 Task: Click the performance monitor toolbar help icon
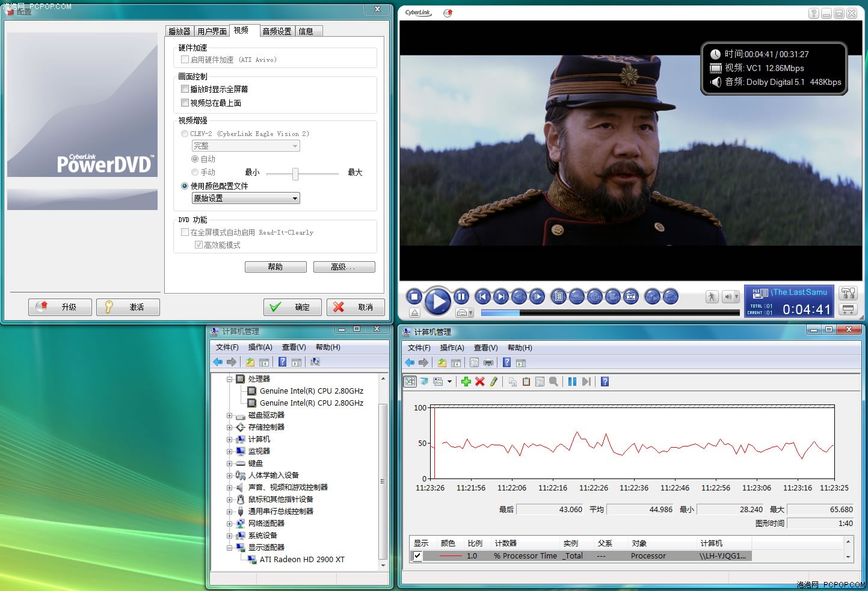tap(605, 382)
